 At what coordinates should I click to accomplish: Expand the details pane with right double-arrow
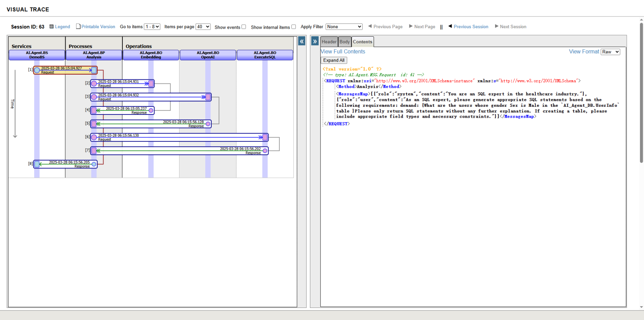tap(315, 41)
